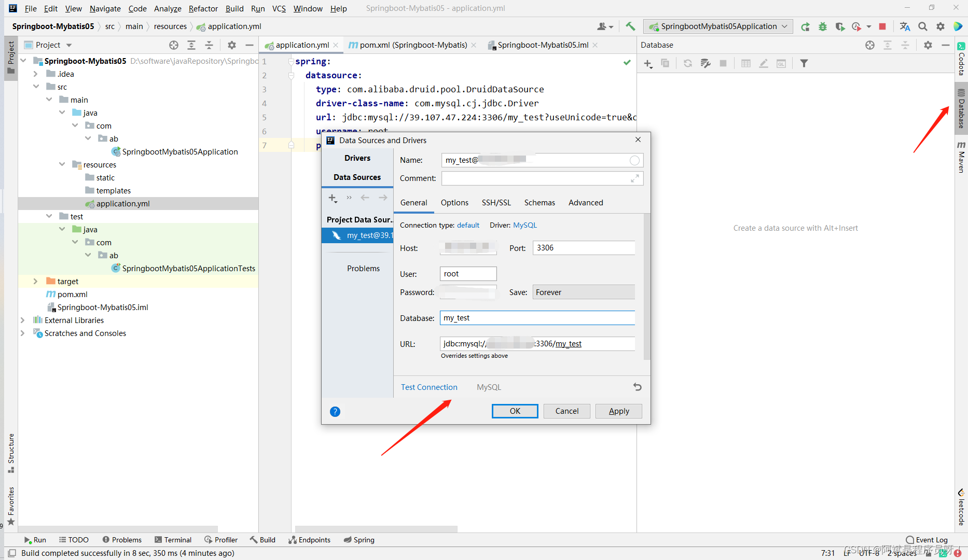This screenshot has width=968, height=560.
Task: Click Cancel in Data Sources and Drivers
Action: (566, 411)
